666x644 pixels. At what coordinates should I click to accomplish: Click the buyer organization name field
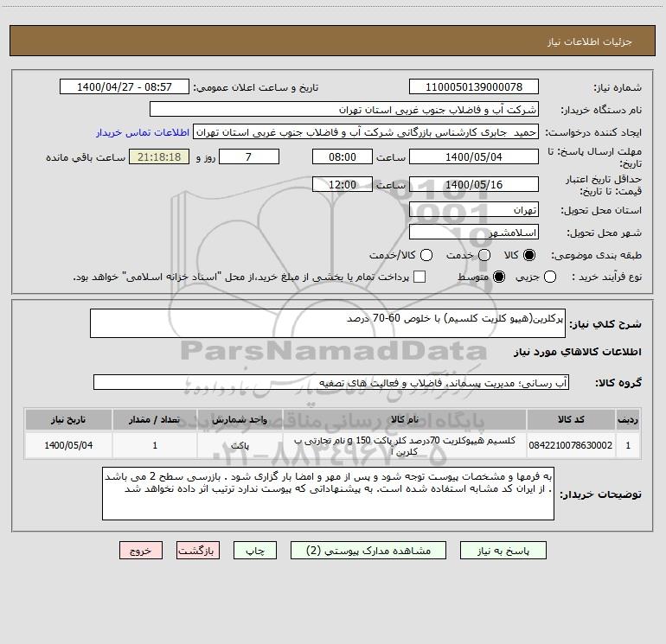[x=344, y=110]
